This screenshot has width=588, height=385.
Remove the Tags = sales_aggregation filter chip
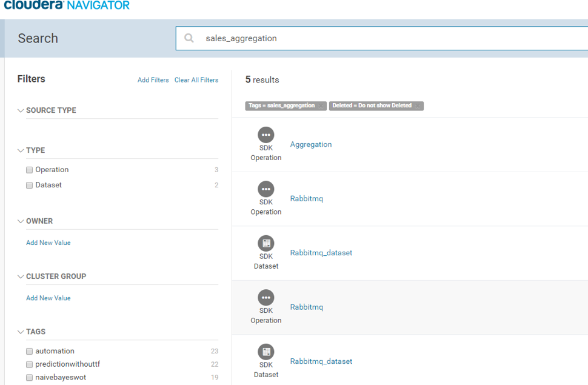coord(320,105)
